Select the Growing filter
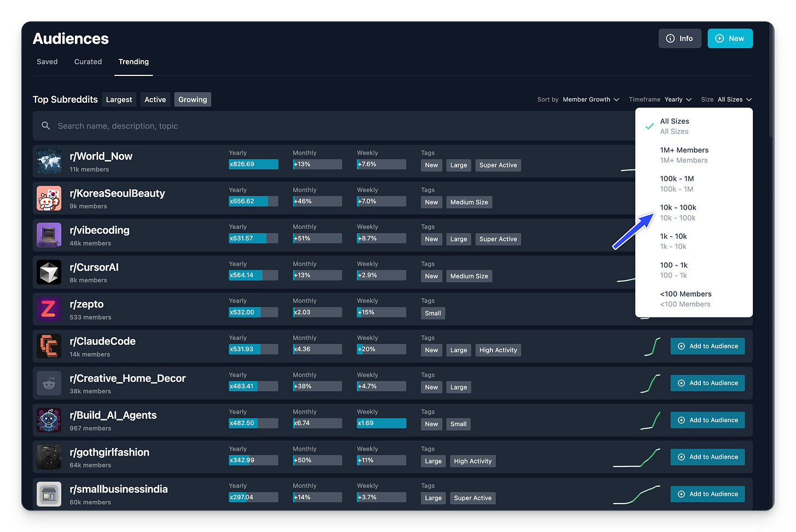 pos(192,99)
